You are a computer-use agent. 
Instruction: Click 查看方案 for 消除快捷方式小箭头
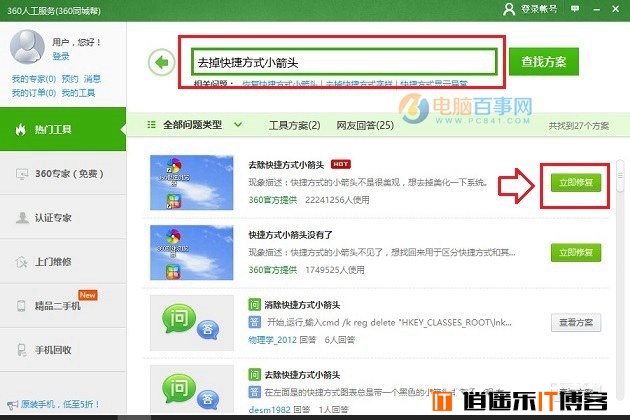576,322
